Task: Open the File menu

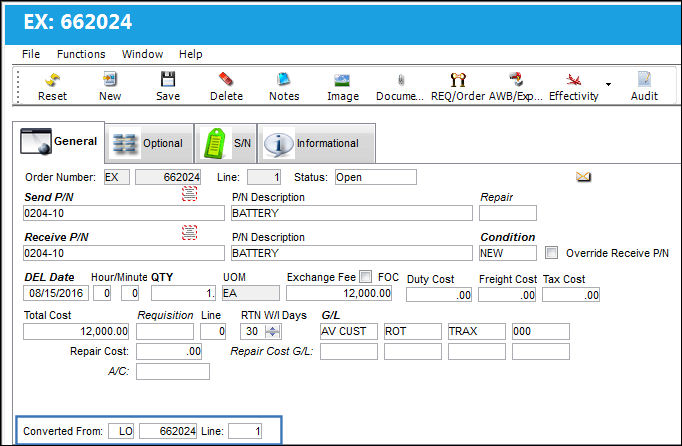Action: coord(31,54)
